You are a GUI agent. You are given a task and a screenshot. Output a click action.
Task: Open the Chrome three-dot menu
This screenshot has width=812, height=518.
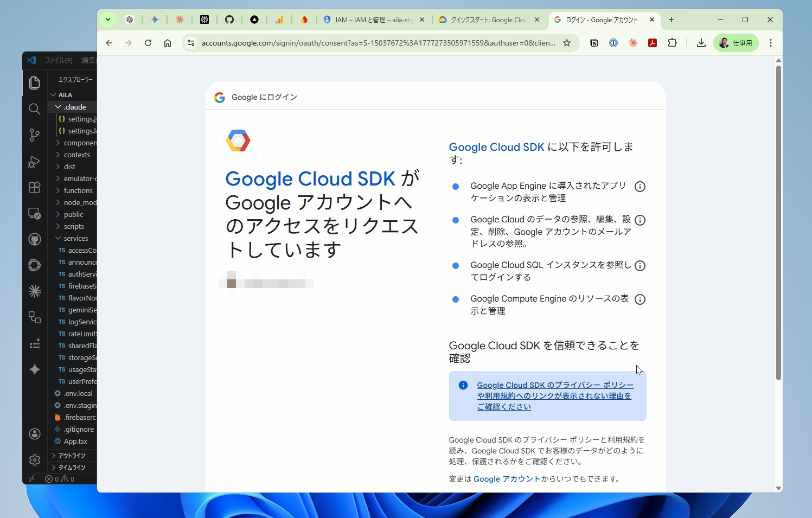tap(771, 43)
